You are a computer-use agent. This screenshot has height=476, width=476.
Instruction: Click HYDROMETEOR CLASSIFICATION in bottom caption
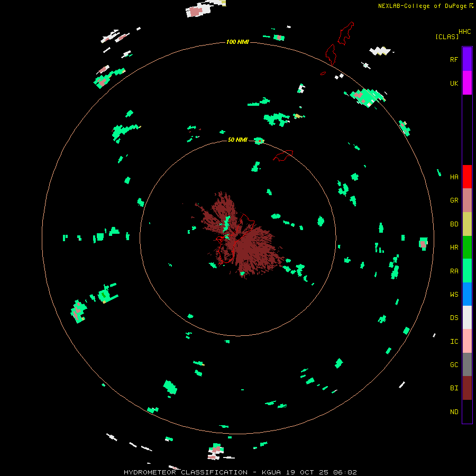(186, 472)
